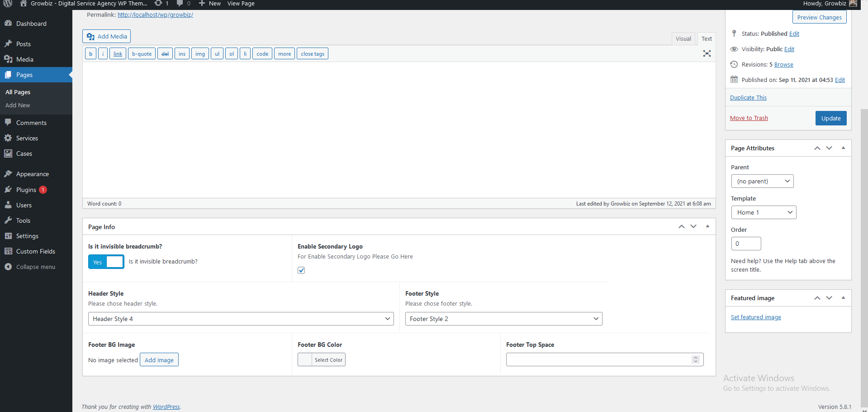Collapse the Page Info panel toggle arrow
This screenshot has width=868, height=412.
coord(707,226)
